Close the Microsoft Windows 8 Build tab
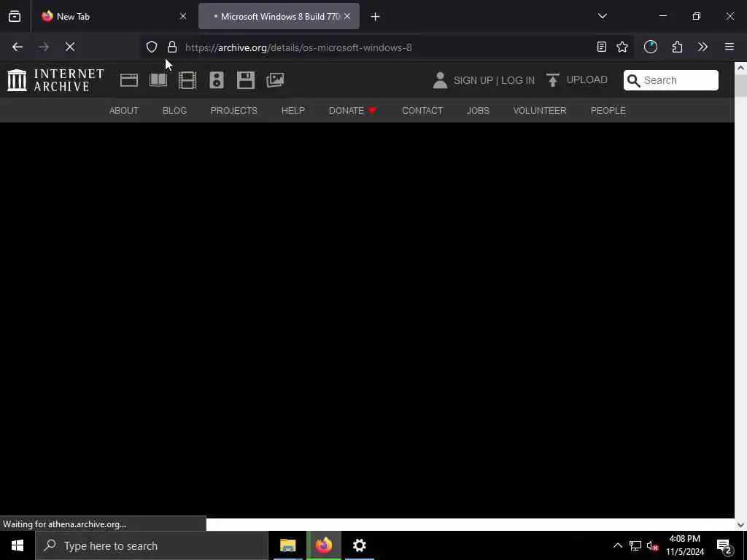Screen dimensions: 747x560 pyautogui.click(x=347, y=16)
